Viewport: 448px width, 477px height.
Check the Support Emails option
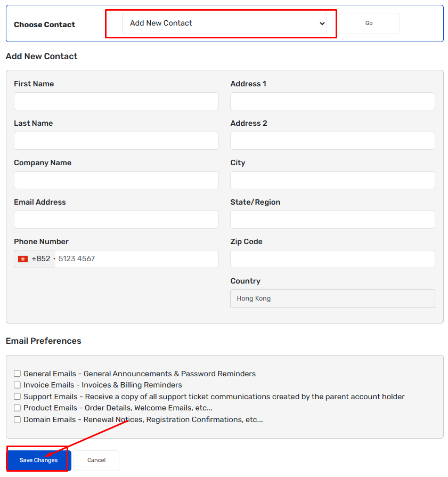click(x=18, y=397)
